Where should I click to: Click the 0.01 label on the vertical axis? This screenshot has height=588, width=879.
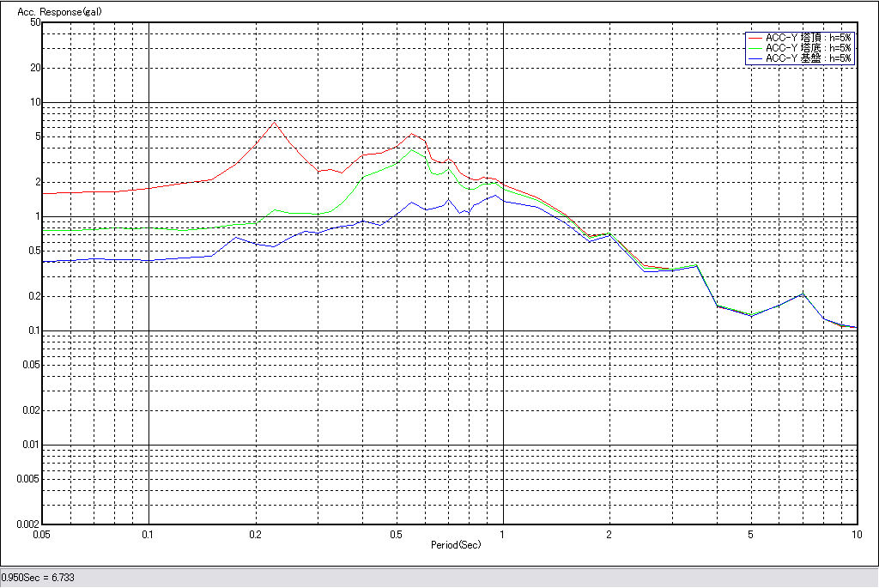[32, 445]
